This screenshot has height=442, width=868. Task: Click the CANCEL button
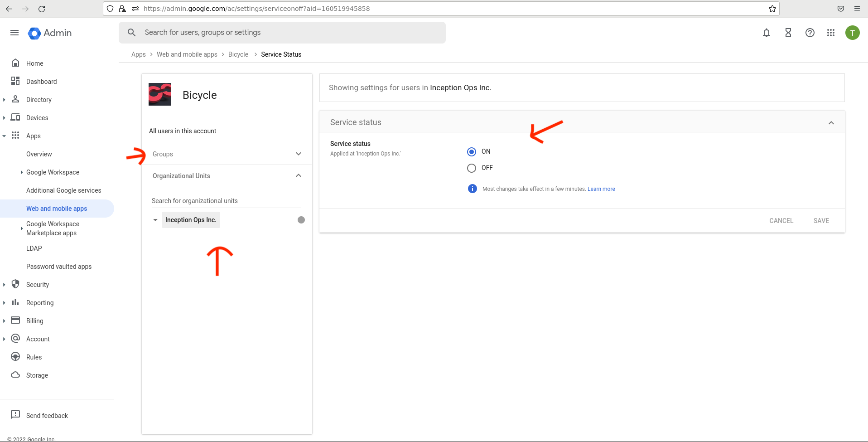[781, 221]
